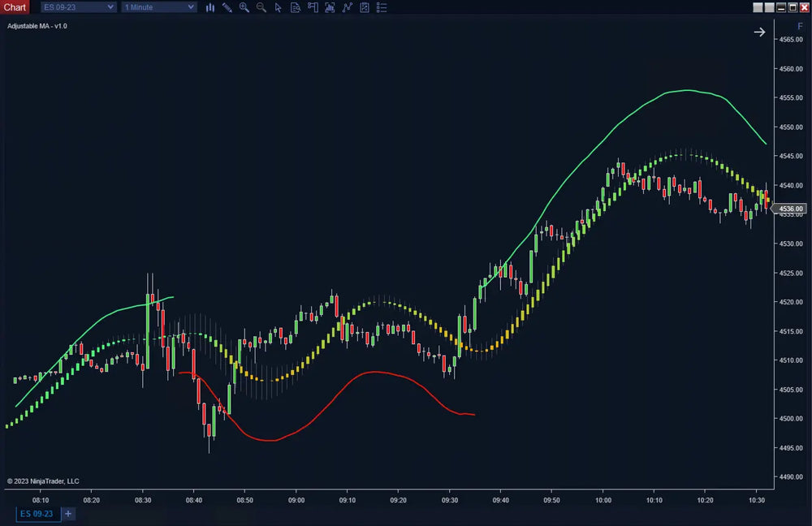Viewport: 812px width, 526px height.
Task: Click the right arrow scroll-to-latest button
Action: pos(759,32)
